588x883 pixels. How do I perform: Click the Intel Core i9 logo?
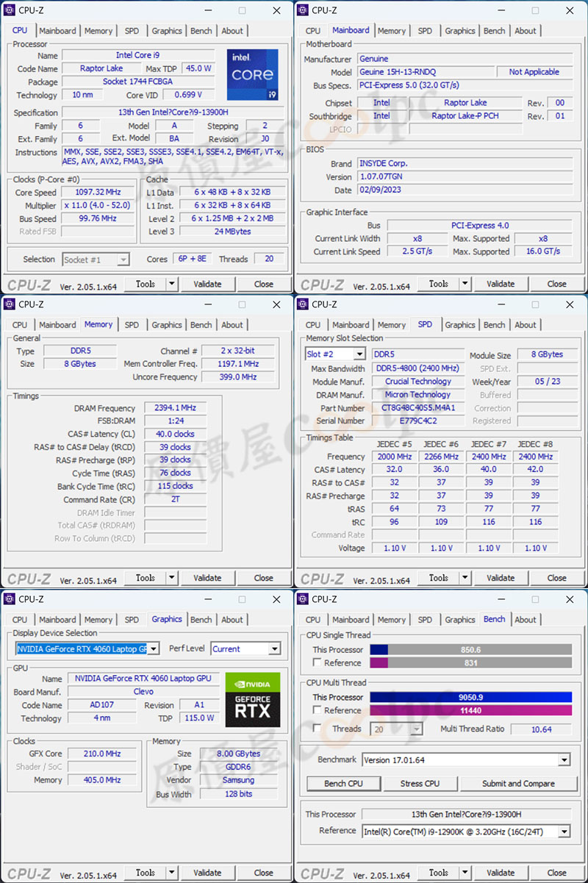tap(252, 74)
